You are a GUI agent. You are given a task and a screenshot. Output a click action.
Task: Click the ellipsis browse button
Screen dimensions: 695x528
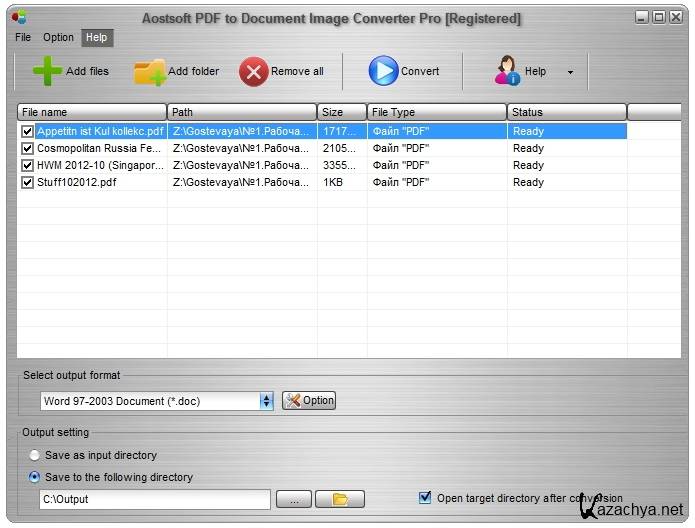294,499
